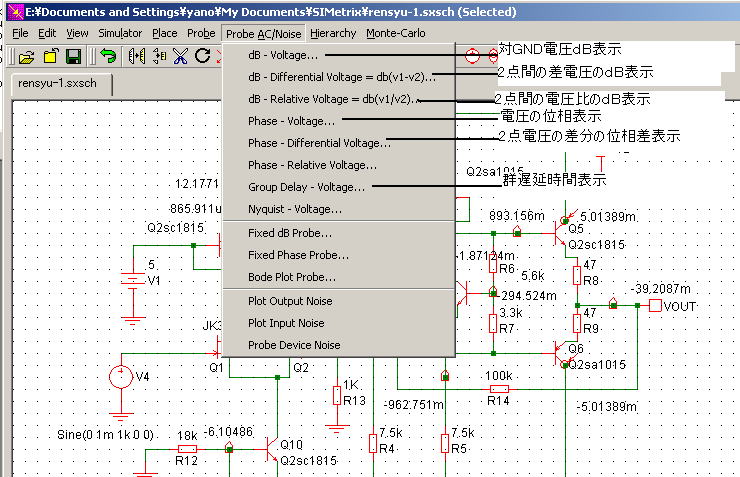Select resistor R13 symbol

(x=337, y=395)
